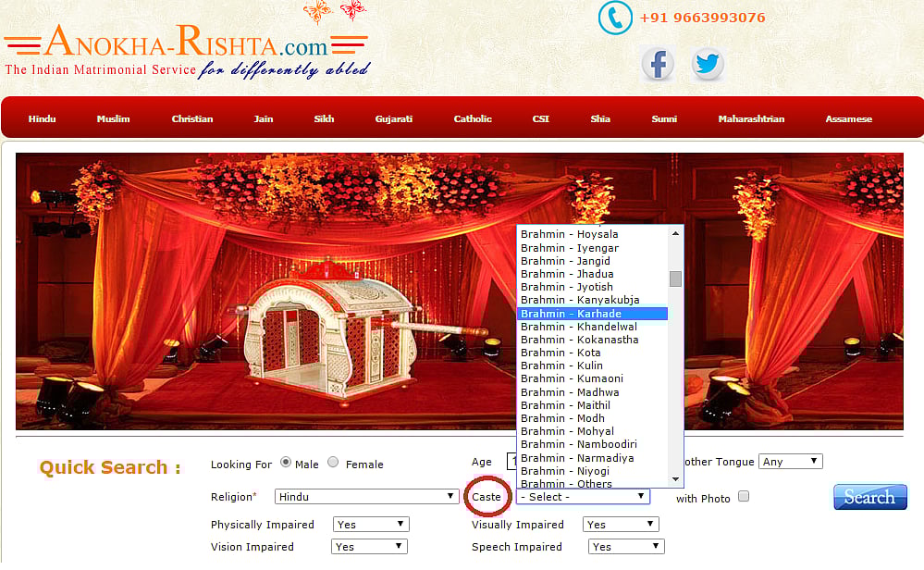
Task: Select the Female radio button
Action: 333,463
